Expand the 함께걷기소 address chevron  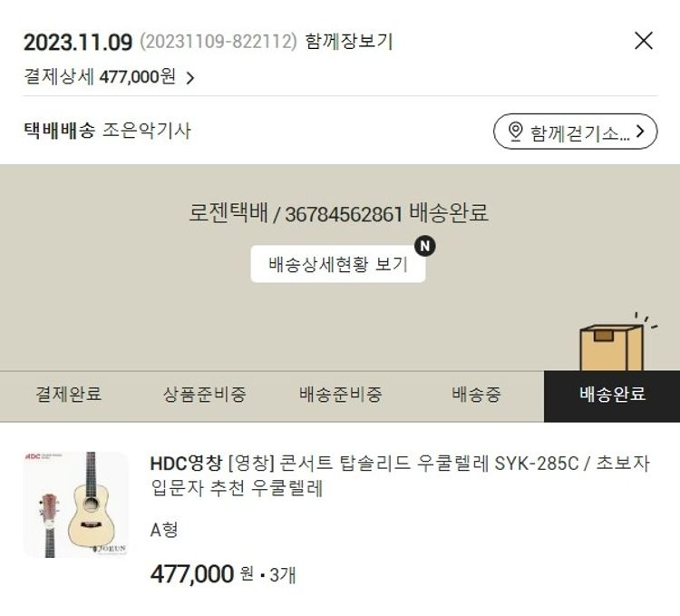641,131
